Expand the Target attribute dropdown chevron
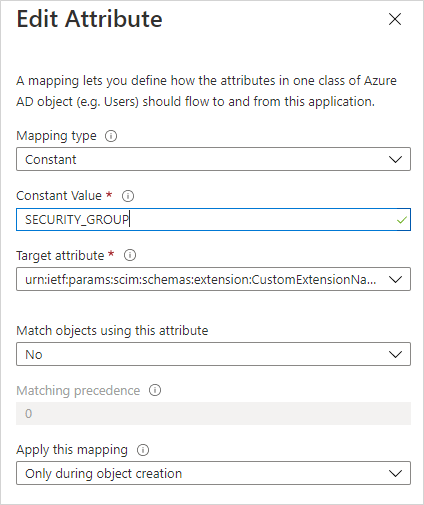The image size is (424, 505). point(395,279)
